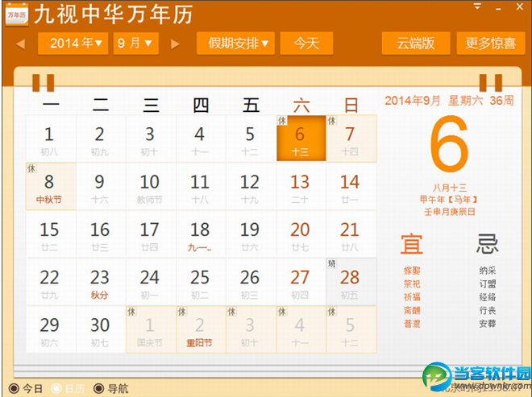Click the 宜 heading

point(412,243)
